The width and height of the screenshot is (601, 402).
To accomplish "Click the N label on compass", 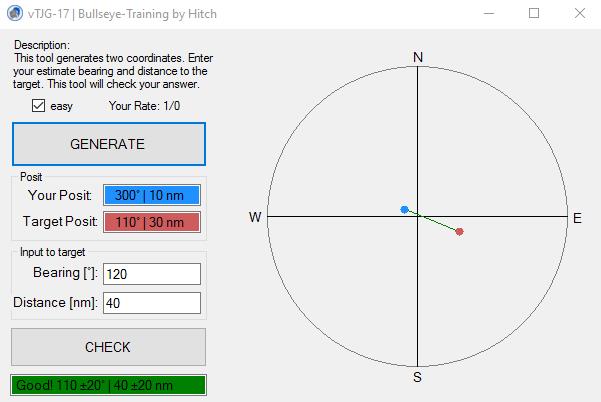I will pos(418,58).
